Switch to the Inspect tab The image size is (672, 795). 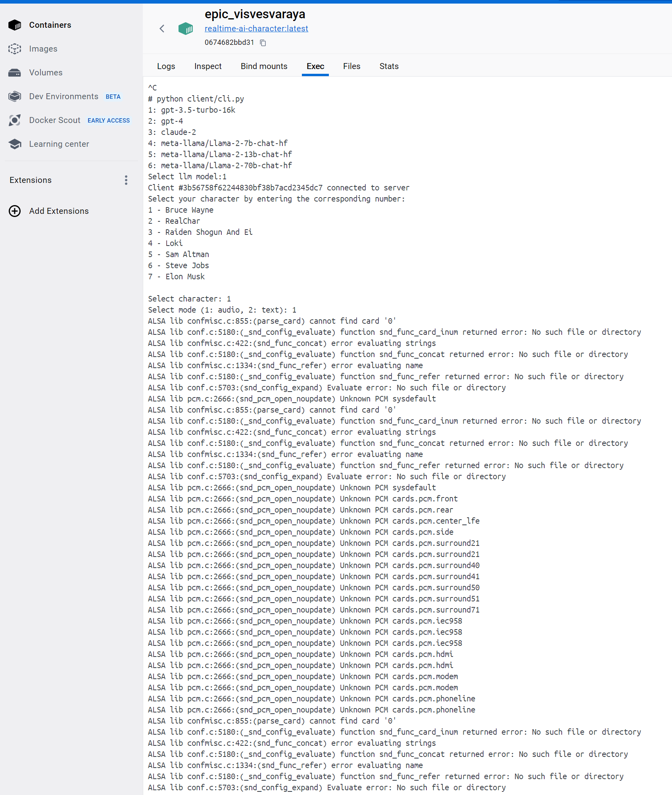208,66
